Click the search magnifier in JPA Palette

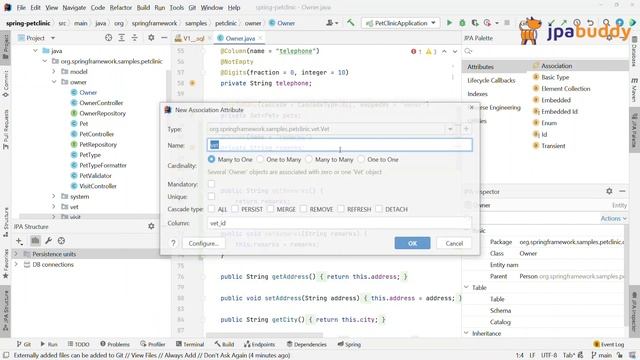(468, 51)
